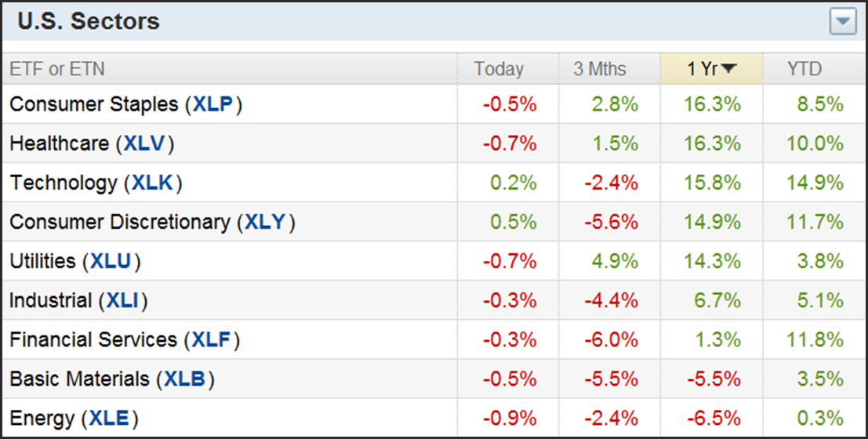Open the XLF ticker link
This screenshot has width=868, height=439.
coord(211,339)
